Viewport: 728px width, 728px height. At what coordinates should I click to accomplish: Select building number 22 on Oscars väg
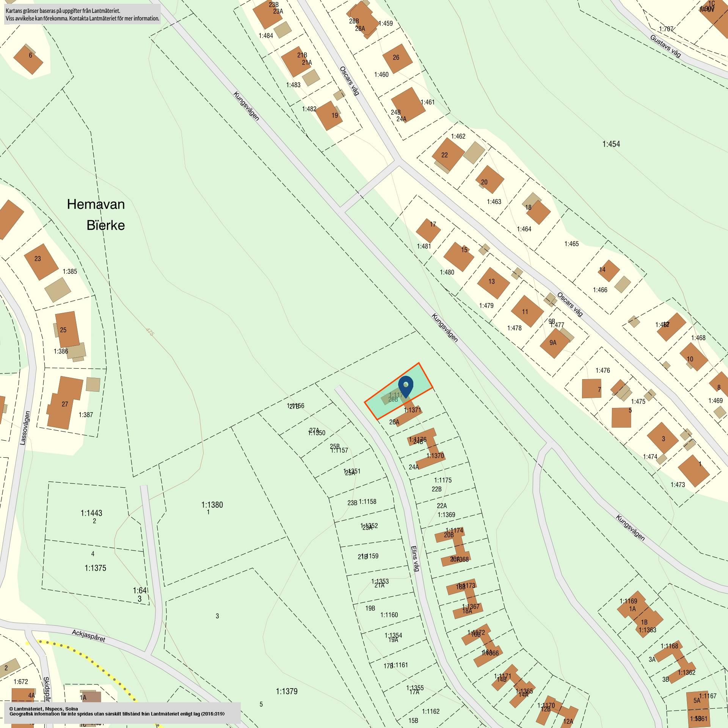pyautogui.click(x=448, y=154)
